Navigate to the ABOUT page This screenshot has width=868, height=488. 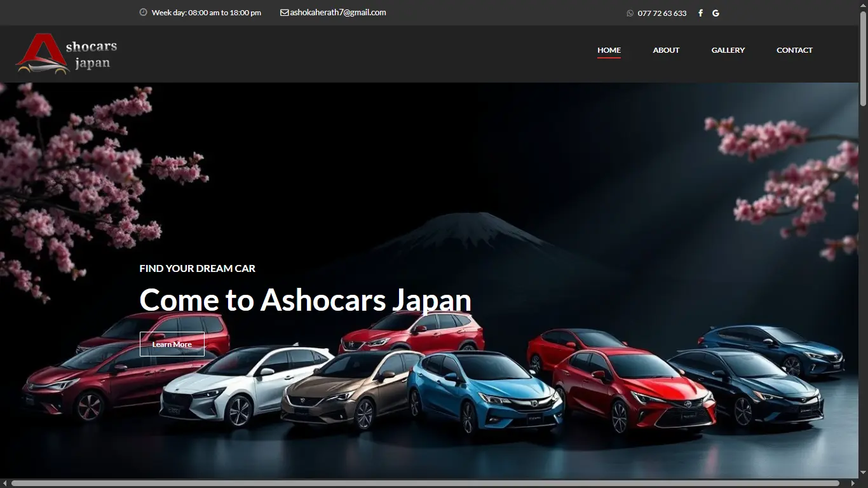(666, 50)
